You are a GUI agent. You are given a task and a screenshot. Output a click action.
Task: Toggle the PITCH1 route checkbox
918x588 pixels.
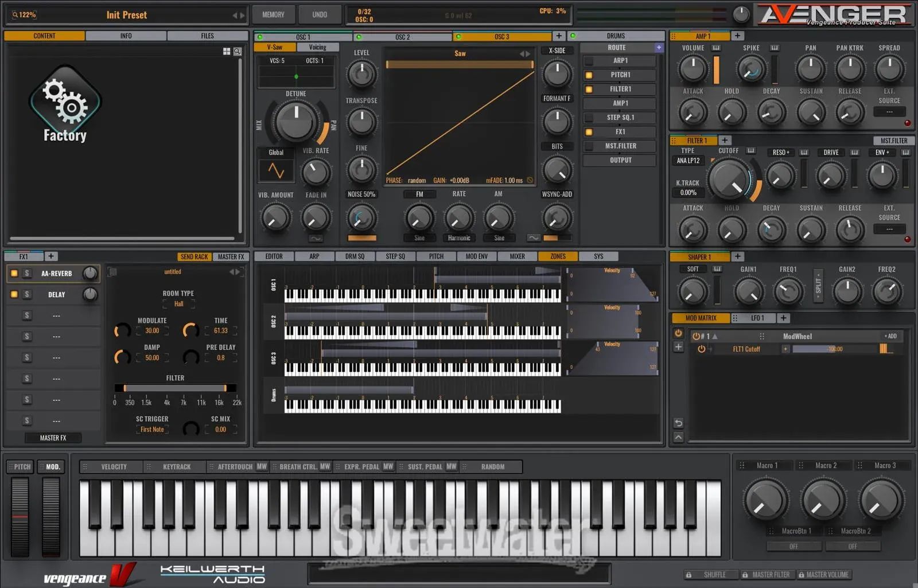pos(589,75)
